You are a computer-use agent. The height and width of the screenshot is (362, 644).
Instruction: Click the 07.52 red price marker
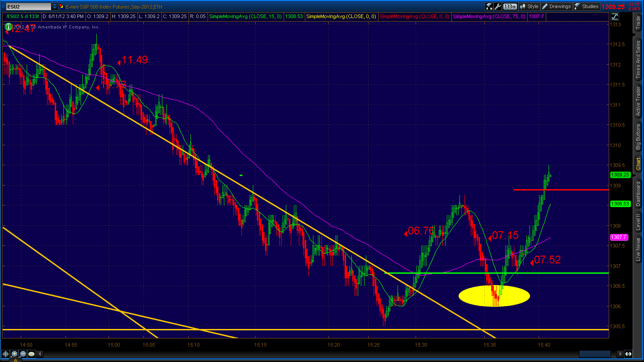coord(545,260)
